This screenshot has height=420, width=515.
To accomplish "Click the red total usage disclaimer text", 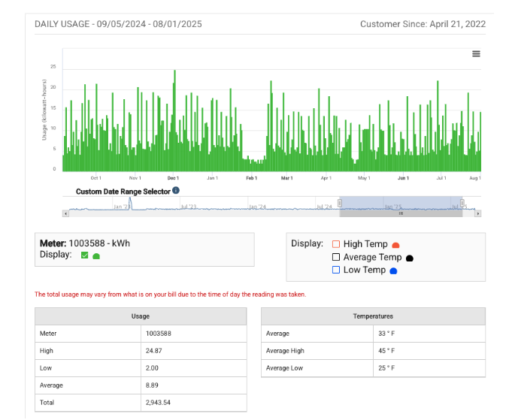I will click(170, 295).
